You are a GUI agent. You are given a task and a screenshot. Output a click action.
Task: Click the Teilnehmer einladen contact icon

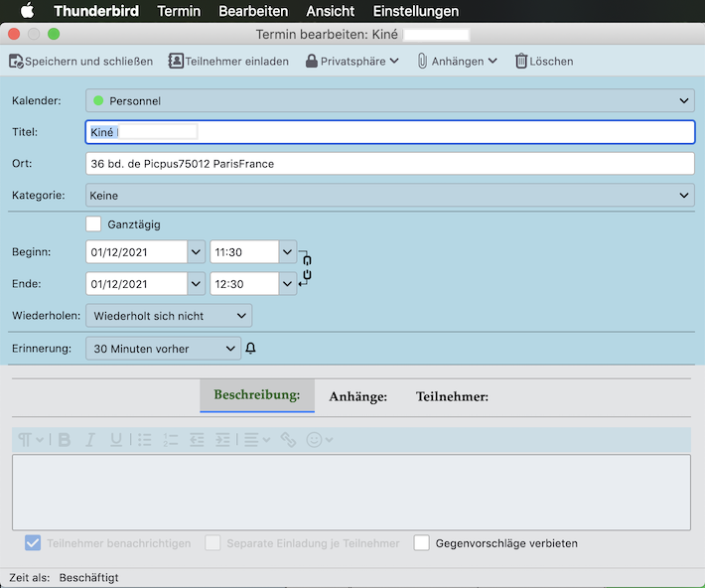[176, 62]
